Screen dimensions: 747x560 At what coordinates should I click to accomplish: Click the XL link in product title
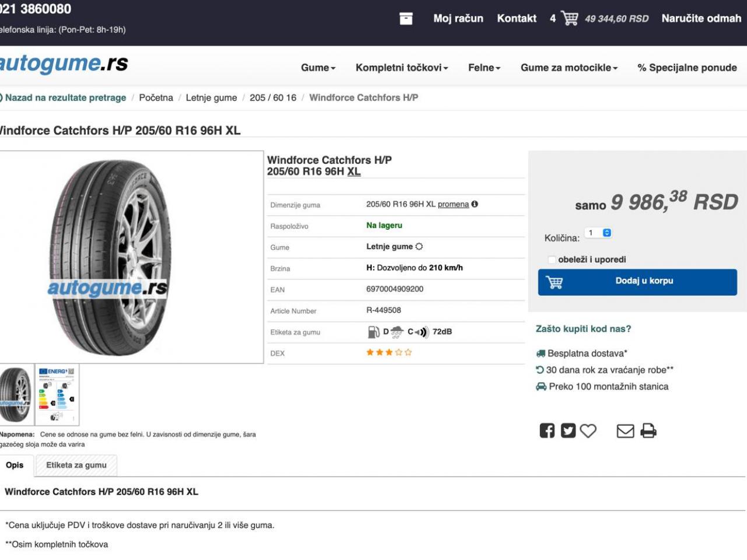[x=354, y=171]
